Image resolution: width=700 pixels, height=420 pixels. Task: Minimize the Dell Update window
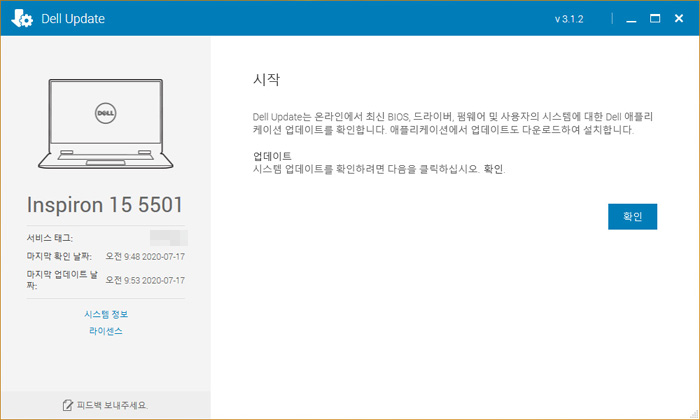point(631,19)
